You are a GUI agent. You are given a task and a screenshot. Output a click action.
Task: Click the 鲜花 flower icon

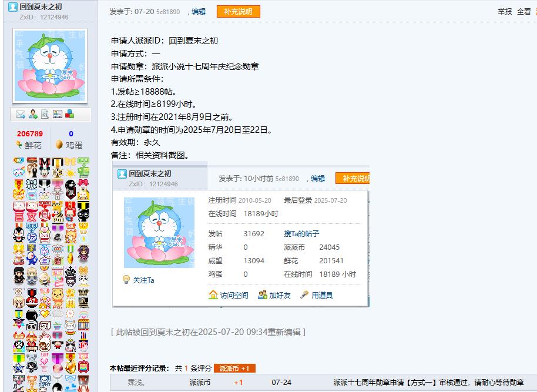tap(19, 145)
